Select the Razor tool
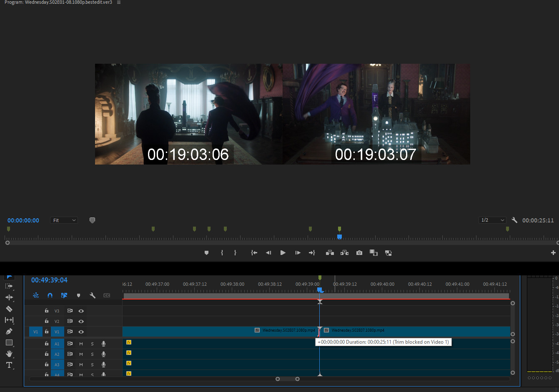Viewport: 559px width, 392px height. [x=9, y=309]
